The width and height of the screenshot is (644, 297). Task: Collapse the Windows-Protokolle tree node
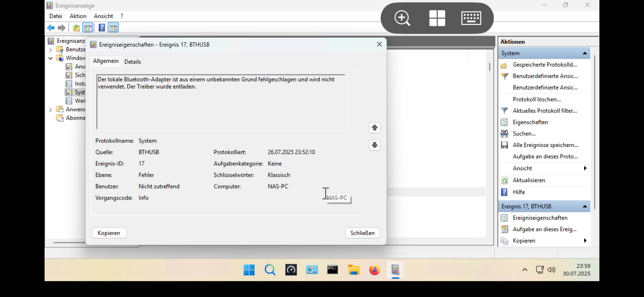[x=50, y=58]
